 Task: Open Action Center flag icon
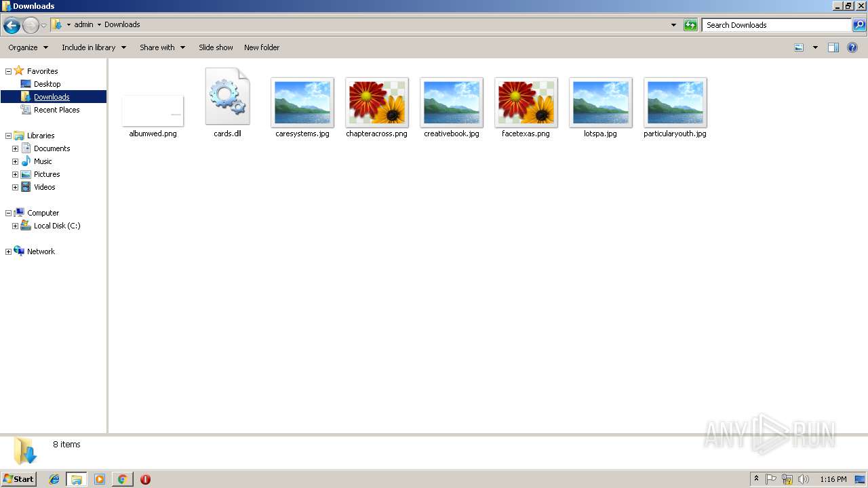(771, 479)
